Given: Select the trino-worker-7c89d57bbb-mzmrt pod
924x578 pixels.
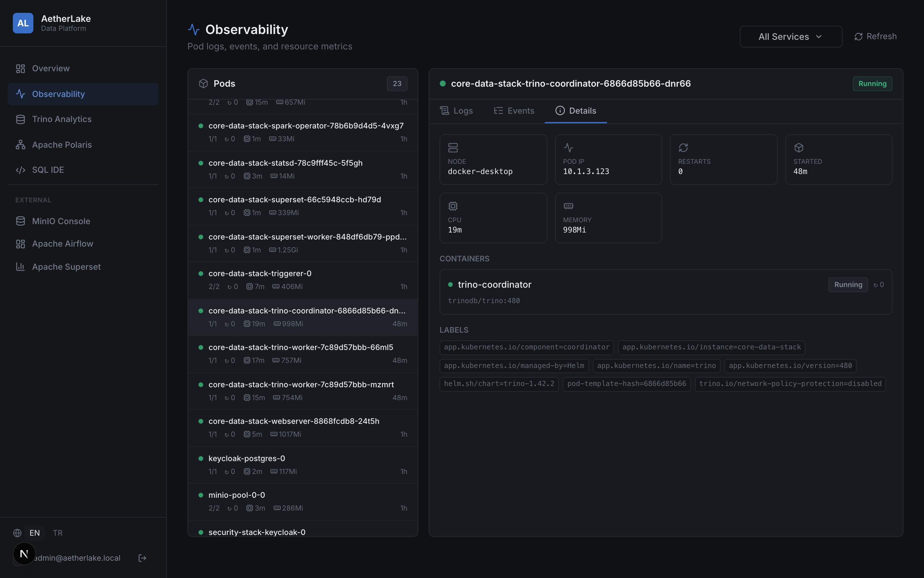Looking at the screenshot, I should pos(303,391).
